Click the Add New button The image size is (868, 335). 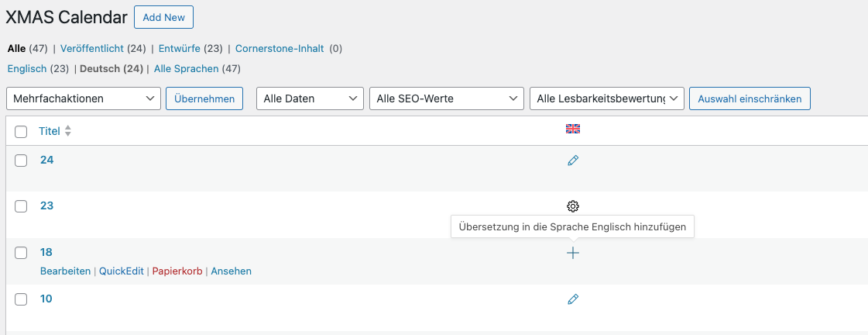[164, 17]
